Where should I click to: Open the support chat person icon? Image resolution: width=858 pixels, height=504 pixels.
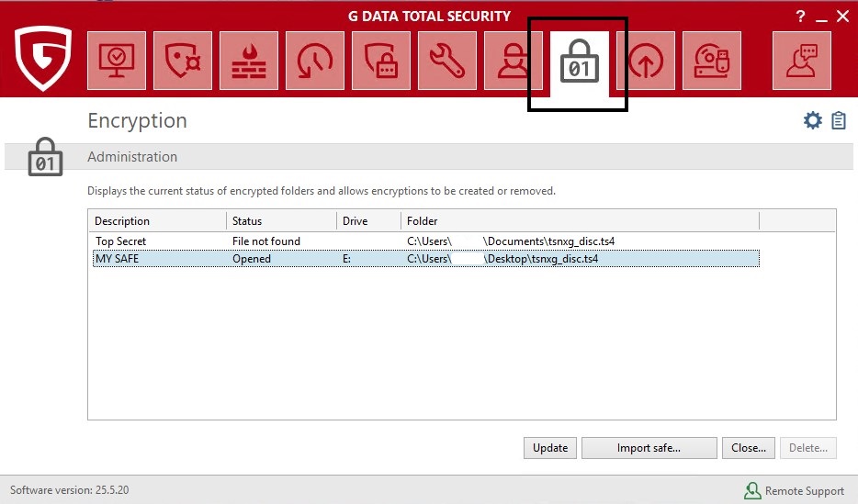(802, 60)
